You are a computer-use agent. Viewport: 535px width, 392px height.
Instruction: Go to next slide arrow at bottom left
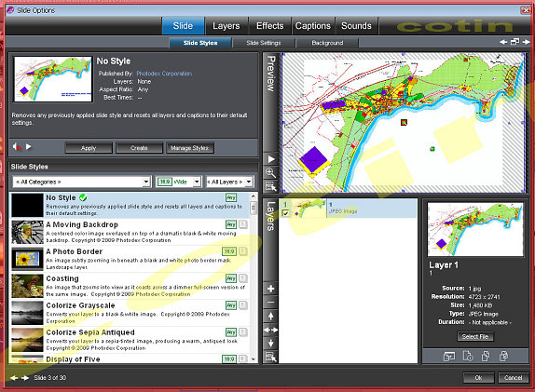[25, 378]
